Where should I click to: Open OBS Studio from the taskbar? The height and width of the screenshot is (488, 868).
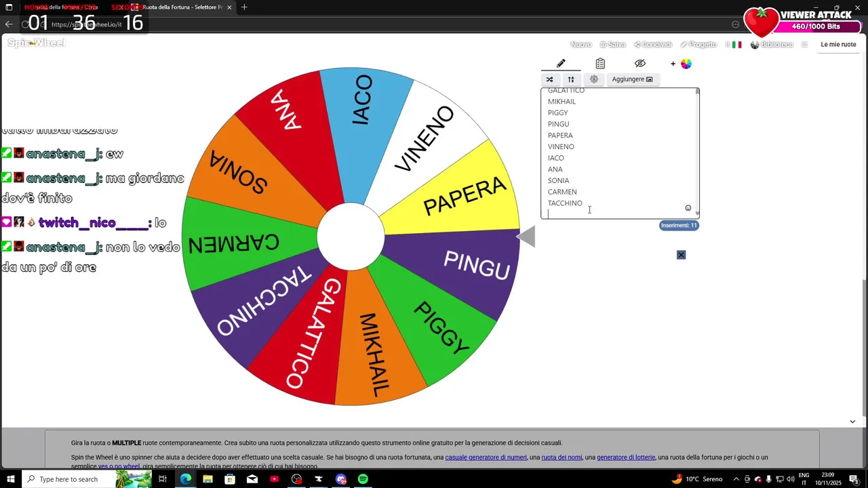[296, 479]
